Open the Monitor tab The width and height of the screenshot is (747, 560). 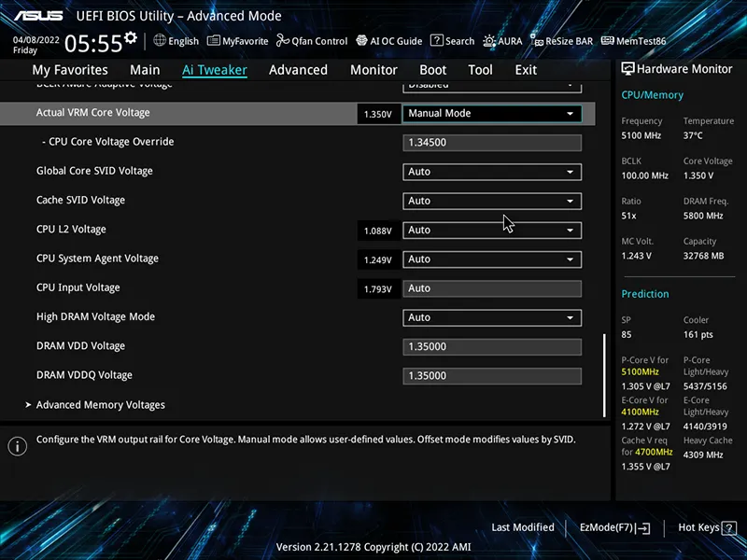click(374, 70)
